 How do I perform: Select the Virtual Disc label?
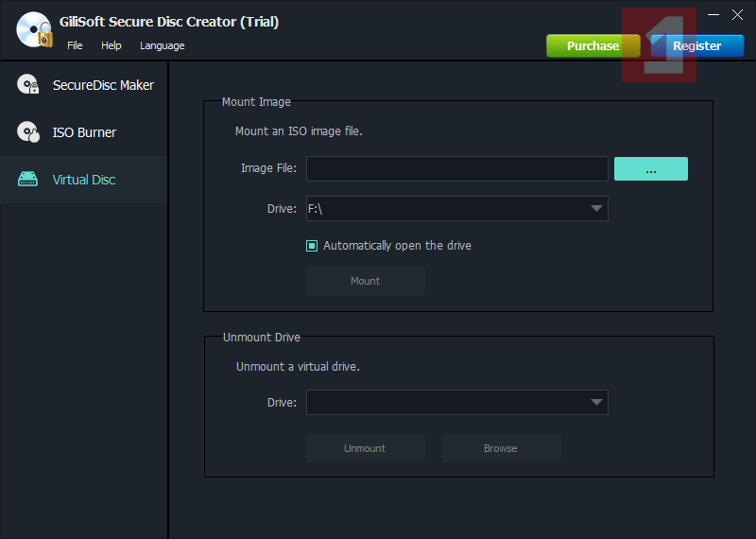(84, 180)
